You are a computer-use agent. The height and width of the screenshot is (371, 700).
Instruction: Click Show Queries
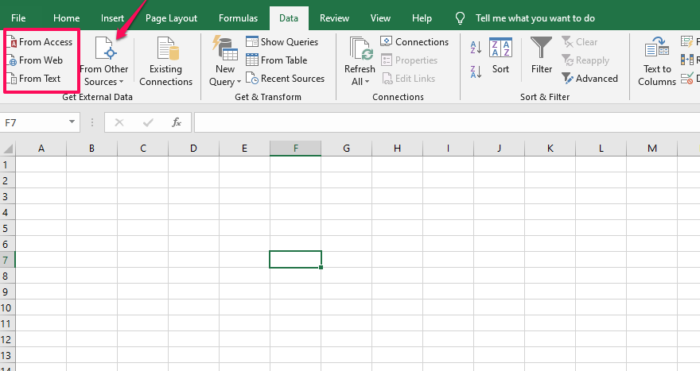(282, 42)
